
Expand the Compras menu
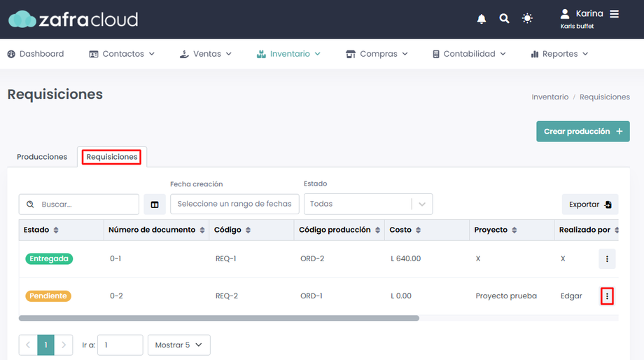pyautogui.click(x=377, y=54)
